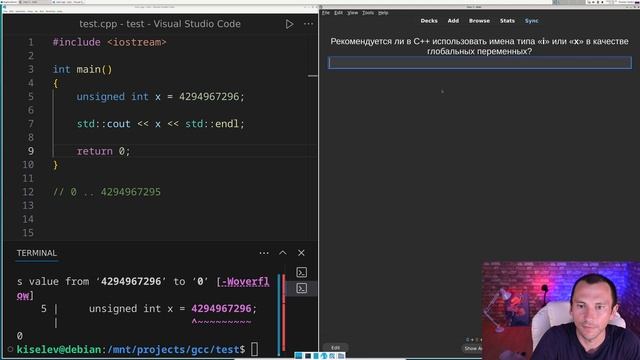Open Anki File menu
Image resolution: width=640 pixels, height=360 pixels.
[325, 13]
